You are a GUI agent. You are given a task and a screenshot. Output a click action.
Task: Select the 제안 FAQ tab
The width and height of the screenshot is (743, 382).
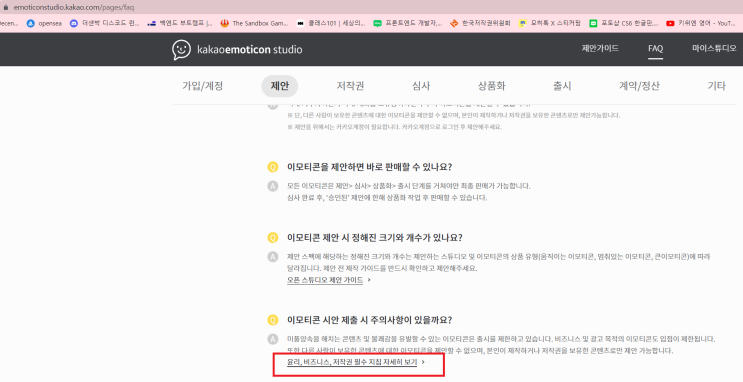tap(280, 86)
